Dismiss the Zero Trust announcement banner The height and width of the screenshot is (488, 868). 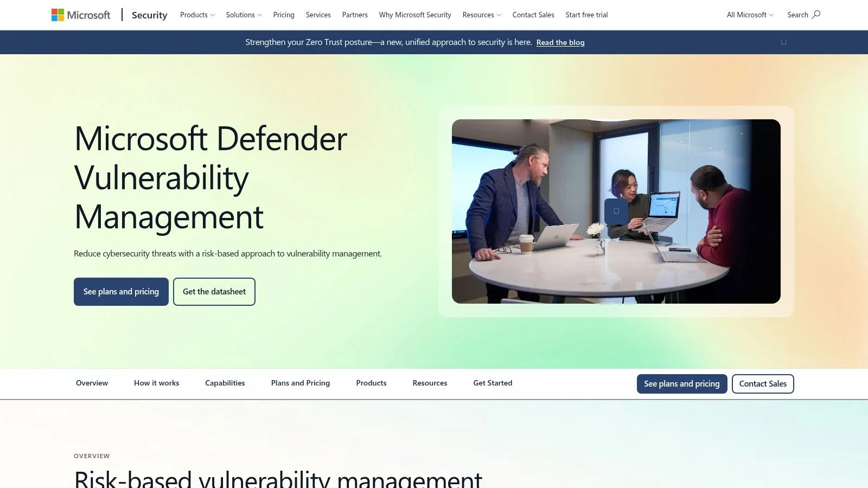tap(783, 42)
